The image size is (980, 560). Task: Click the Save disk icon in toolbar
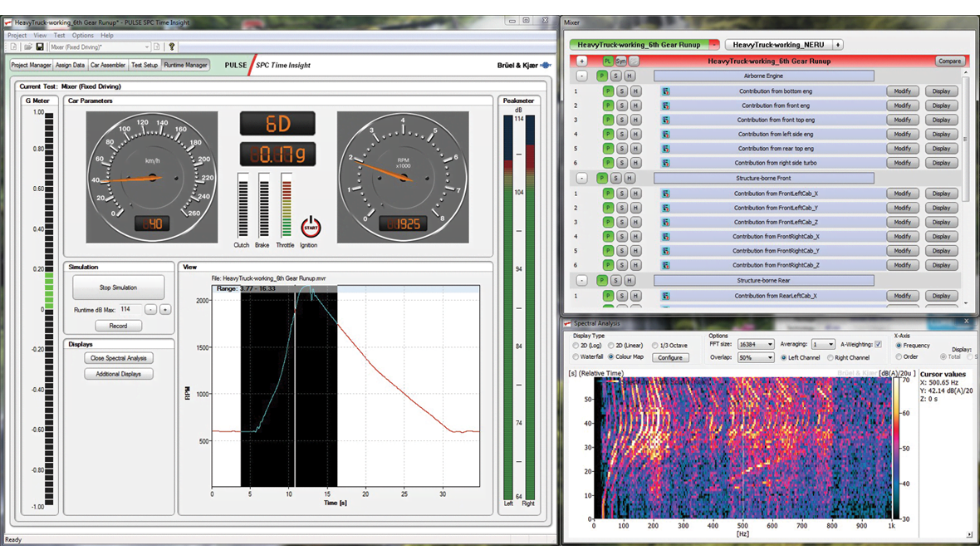pos(39,47)
